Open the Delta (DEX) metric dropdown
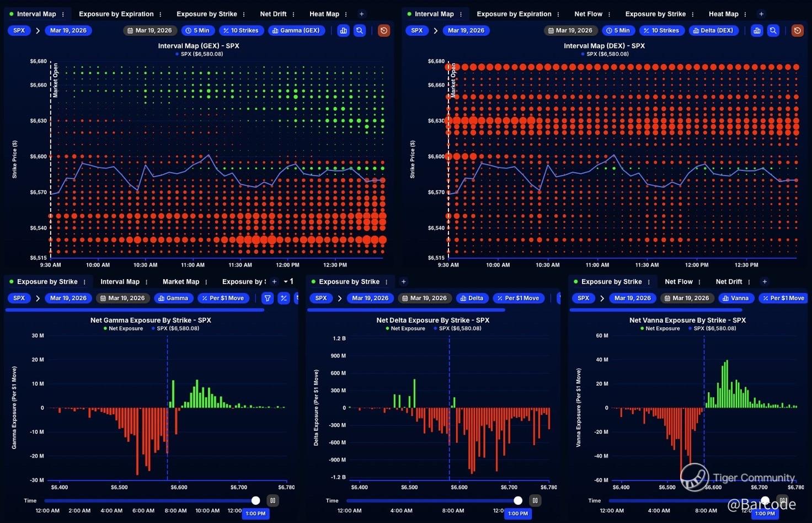Image resolution: width=812 pixels, height=523 pixels. coord(713,30)
